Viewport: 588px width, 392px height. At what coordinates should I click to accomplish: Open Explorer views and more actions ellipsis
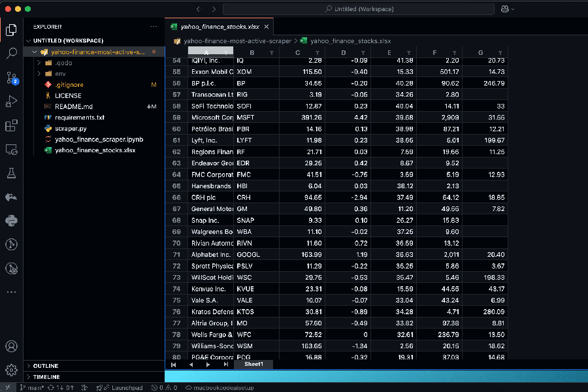click(x=154, y=27)
